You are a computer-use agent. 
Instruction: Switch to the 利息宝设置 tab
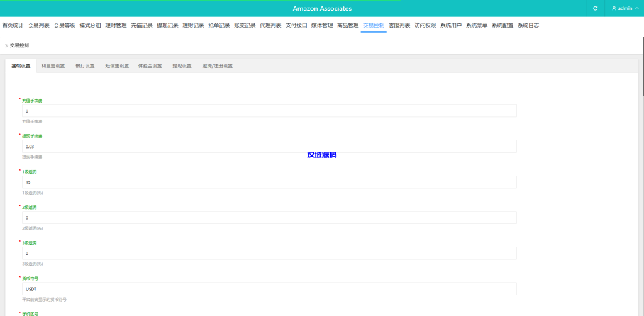coord(53,65)
